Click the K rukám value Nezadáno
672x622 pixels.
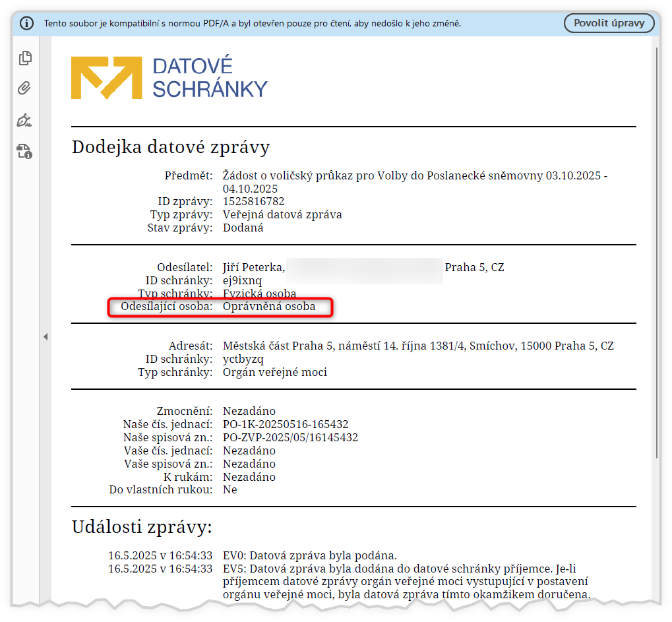click(249, 477)
